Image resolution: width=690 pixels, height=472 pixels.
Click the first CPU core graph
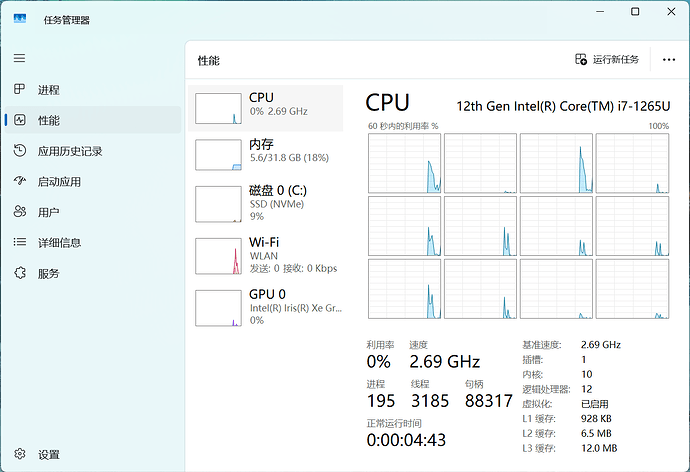tap(404, 163)
